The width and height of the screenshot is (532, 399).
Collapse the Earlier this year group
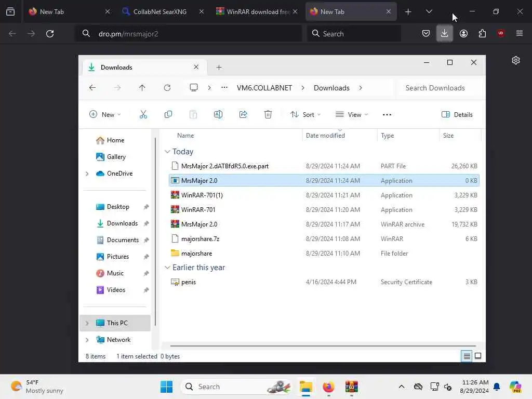coord(167,268)
